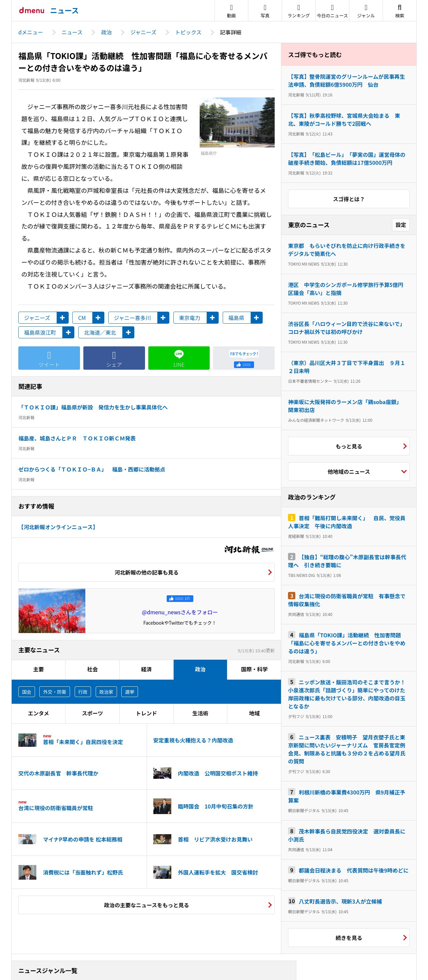Click the 河北新報 ONLINE logo

pos(249,549)
